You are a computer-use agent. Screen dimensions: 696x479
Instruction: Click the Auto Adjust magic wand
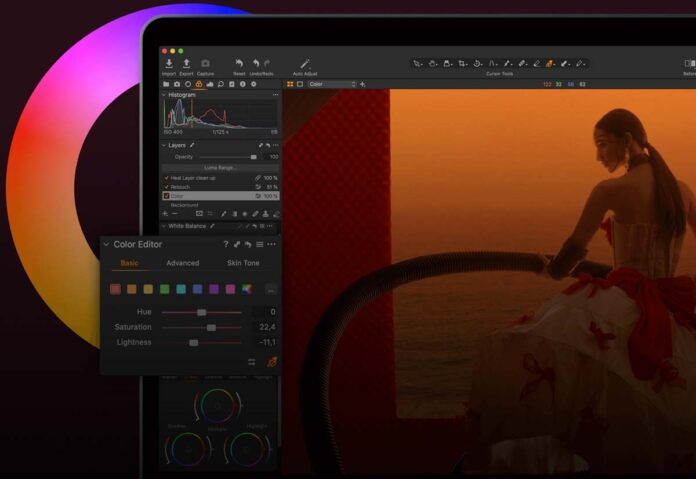click(x=305, y=64)
